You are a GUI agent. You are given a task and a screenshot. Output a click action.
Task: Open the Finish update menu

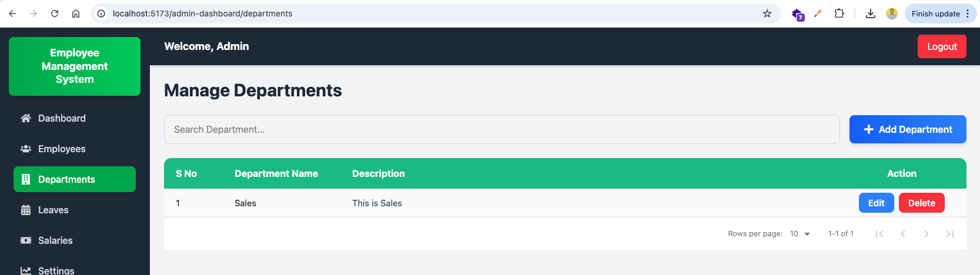(941, 14)
